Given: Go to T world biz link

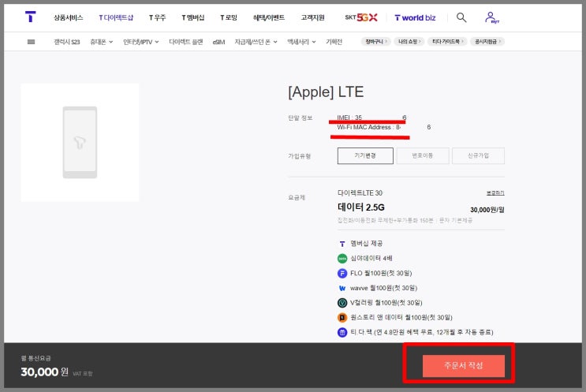Looking at the screenshot, I should coord(415,17).
